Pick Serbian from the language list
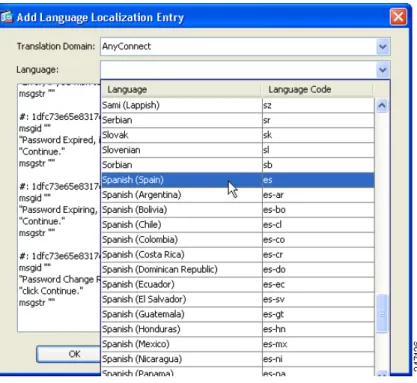Viewport: 417px width, 383px height. (x=237, y=120)
